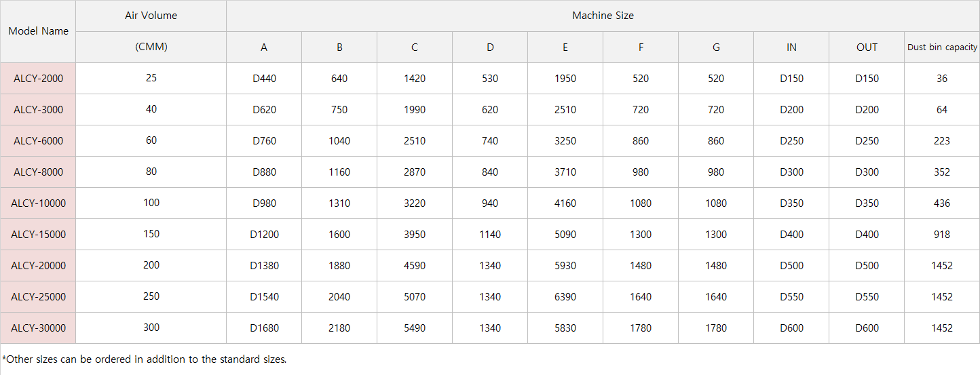Select dust bin capacity value 918
The width and height of the screenshot is (980, 375).
(942, 235)
